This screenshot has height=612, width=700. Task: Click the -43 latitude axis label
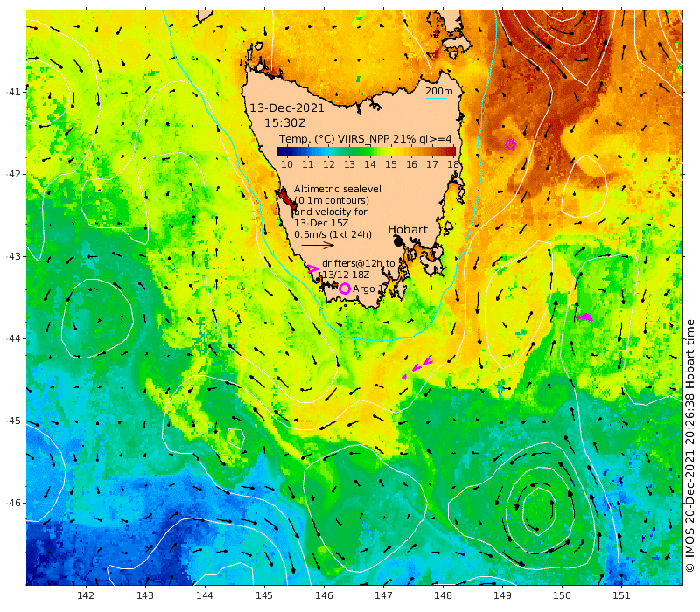(13, 256)
